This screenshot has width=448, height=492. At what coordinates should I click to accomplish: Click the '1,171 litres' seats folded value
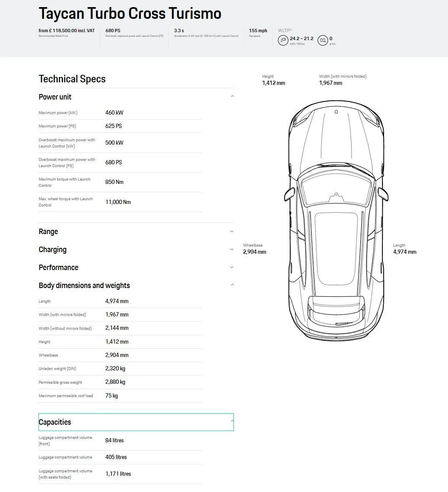[x=118, y=474]
